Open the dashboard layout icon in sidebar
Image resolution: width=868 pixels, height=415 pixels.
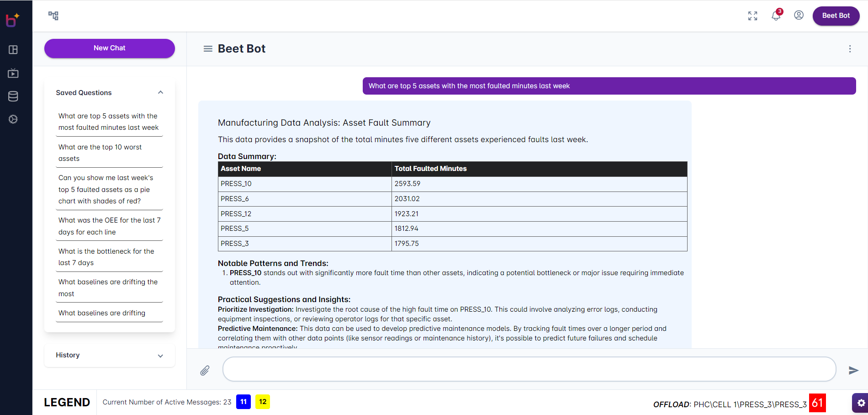tap(13, 50)
